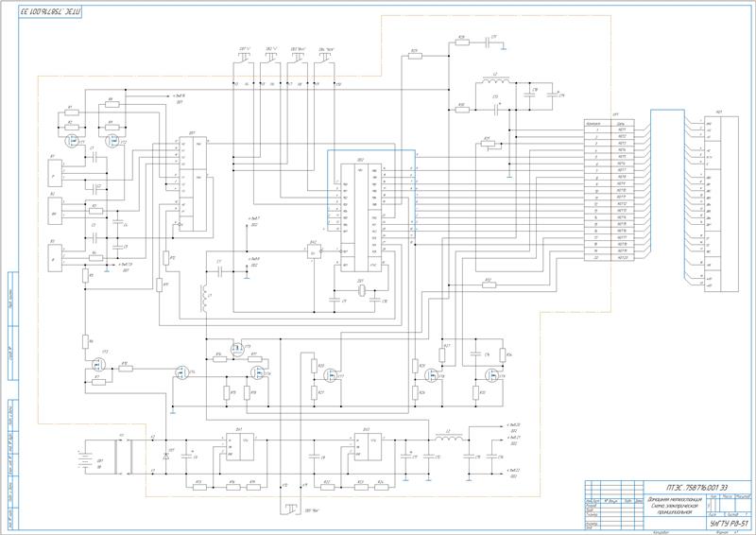Click the ZQ1 crystal resonator symbol
The height and width of the screenshot is (535, 756).
click(x=361, y=290)
